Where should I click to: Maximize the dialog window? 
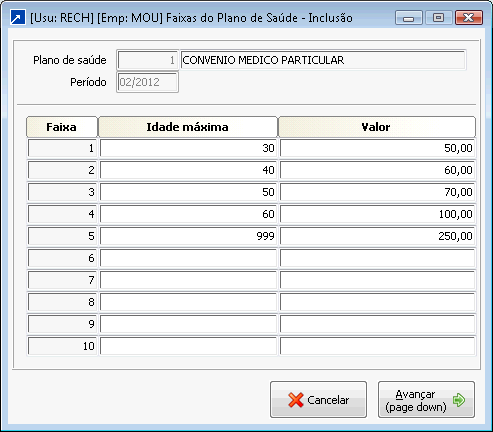pyautogui.click(x=438, y=18)
